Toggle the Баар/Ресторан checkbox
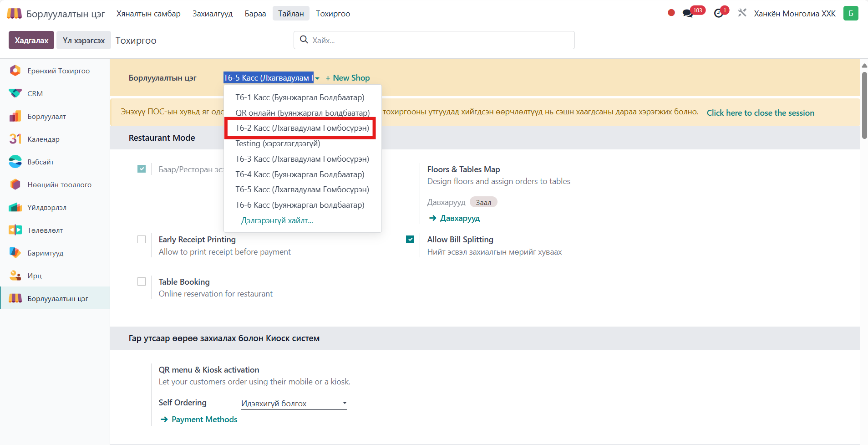The image size is (868, 445). pos(142,169)
